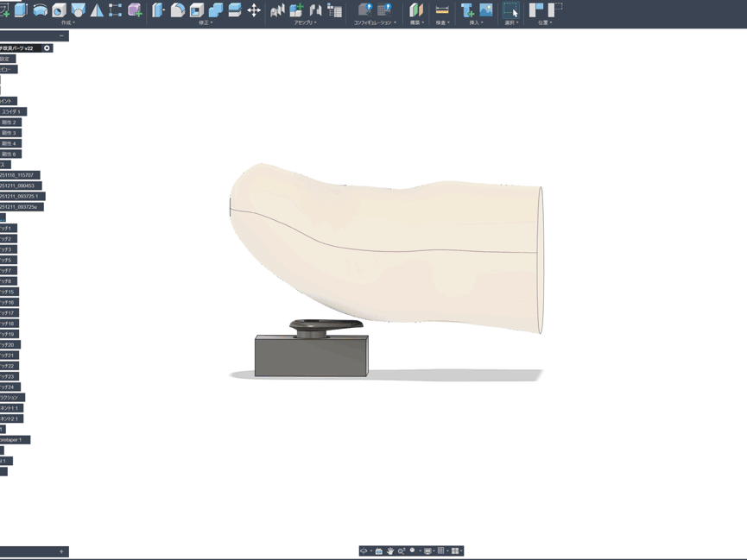Select the Shell tool icon
The height and width of the screenshot is (560, 747).
click(196, 10)
